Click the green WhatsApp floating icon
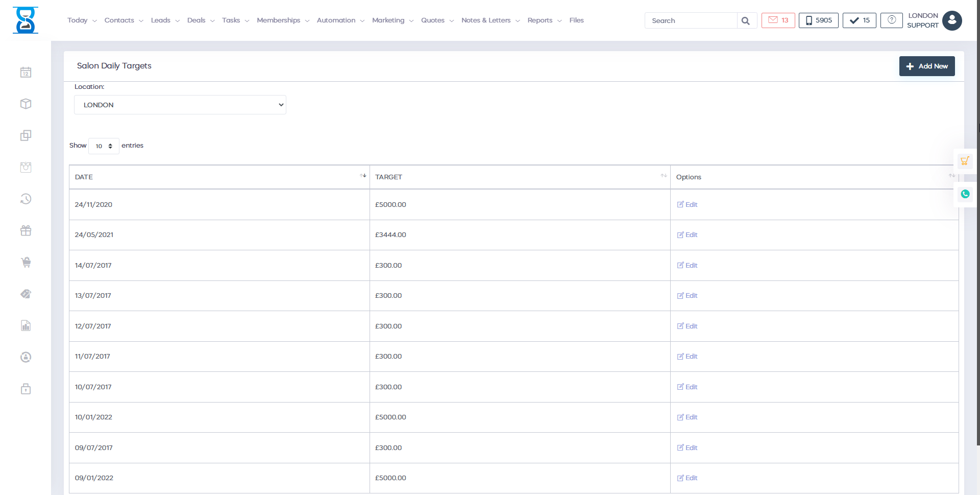 pyautogui.click(x=965, y=194)
